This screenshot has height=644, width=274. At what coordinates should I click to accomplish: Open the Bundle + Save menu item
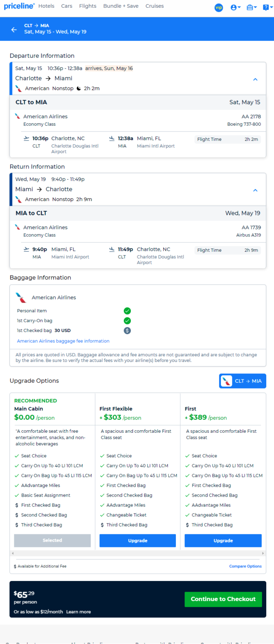(x=121, y=6)
